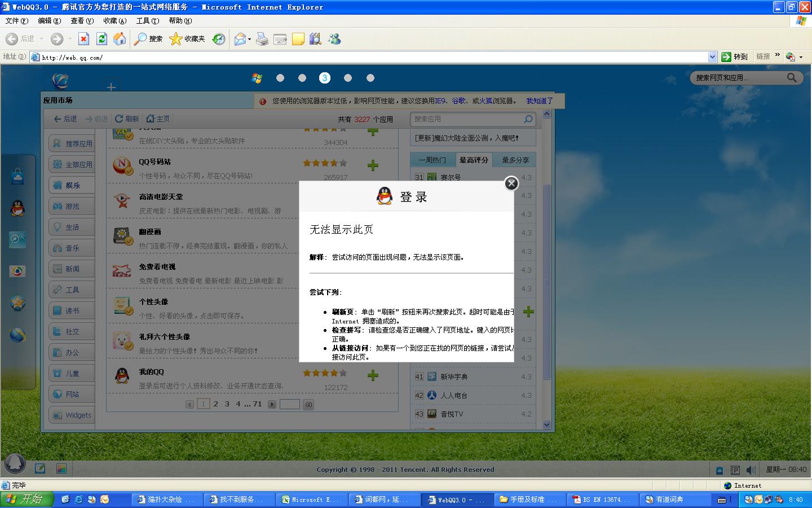
Task: Open the 帮助(H) menu
Action: click(x=180, y=21)
